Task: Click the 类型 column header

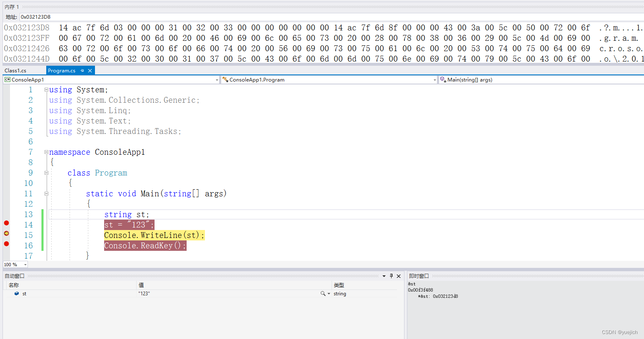Action: 339,285
